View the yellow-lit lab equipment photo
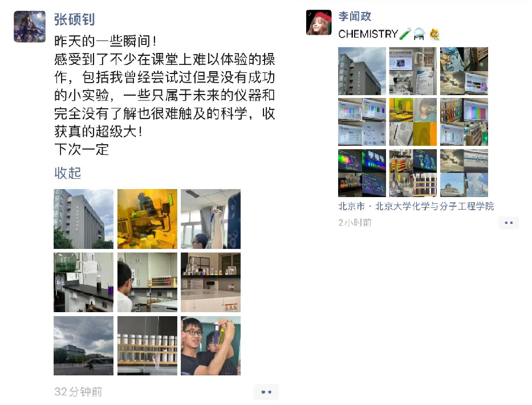 [147, 219]
